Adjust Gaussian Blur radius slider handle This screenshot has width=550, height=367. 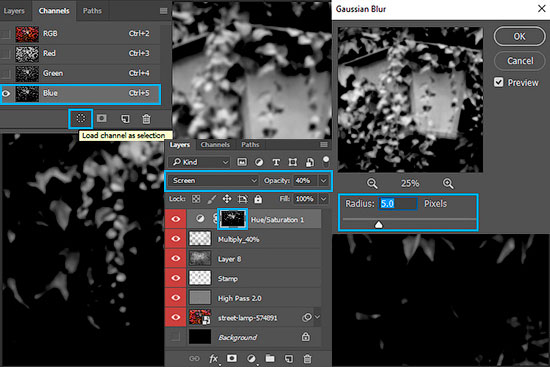click(378, 225)
